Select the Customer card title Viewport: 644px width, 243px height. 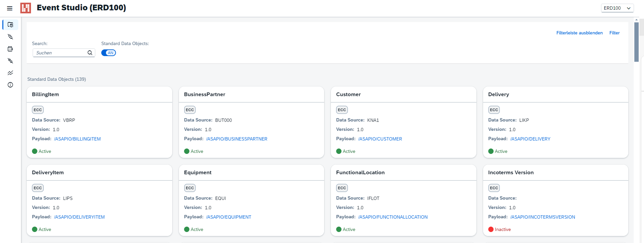[x=348, y=94]
